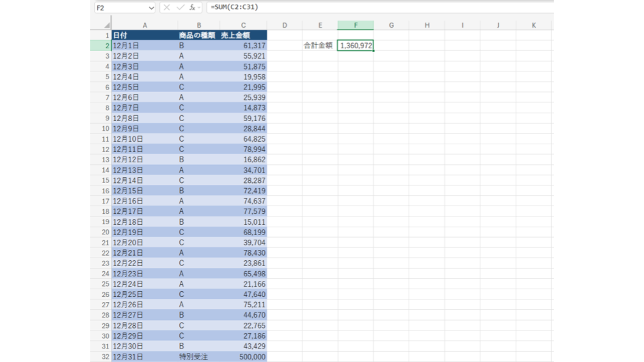Click the Select All corner triangle
Viewport: 644px width, 362px height.
(x=107, y=26)
